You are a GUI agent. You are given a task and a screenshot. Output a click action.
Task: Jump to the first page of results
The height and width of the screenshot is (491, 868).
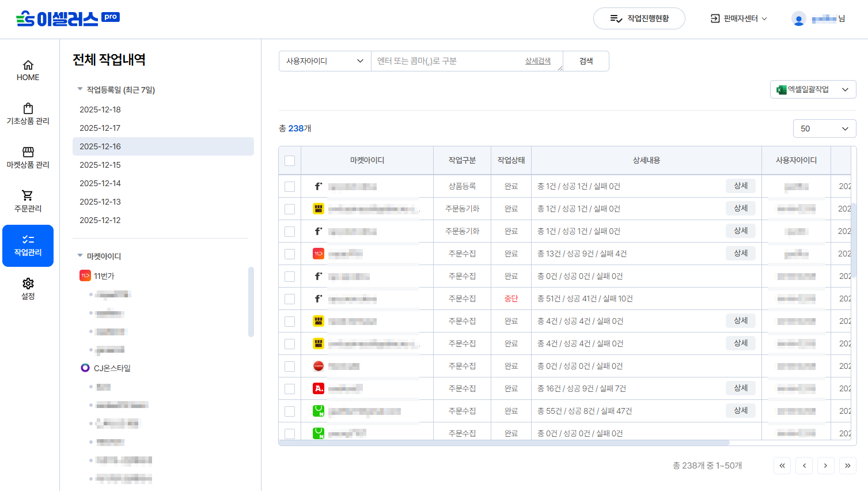click(x=782, y=466)
